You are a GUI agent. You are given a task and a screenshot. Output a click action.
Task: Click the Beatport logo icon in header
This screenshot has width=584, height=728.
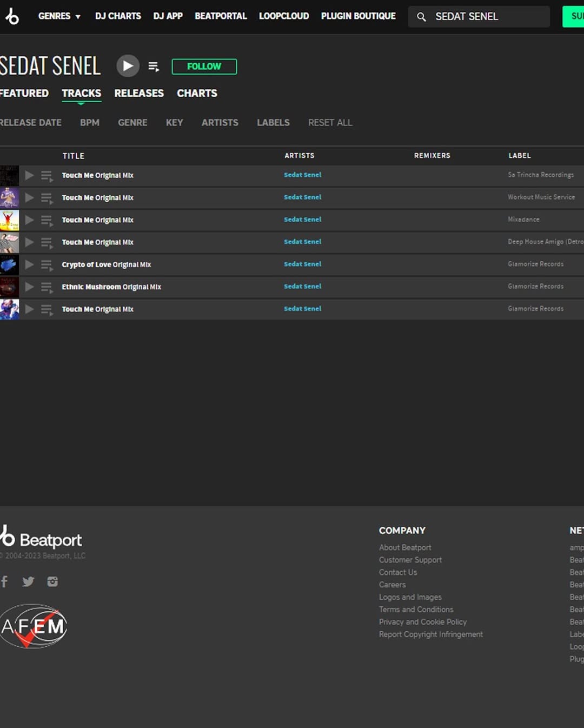[x=12, y=17]
